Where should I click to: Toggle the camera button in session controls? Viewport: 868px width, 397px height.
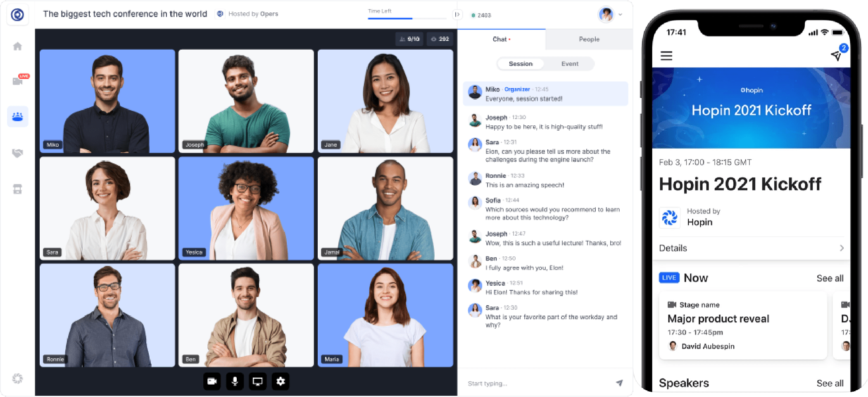pyautogui.click(x=212, y=381)
